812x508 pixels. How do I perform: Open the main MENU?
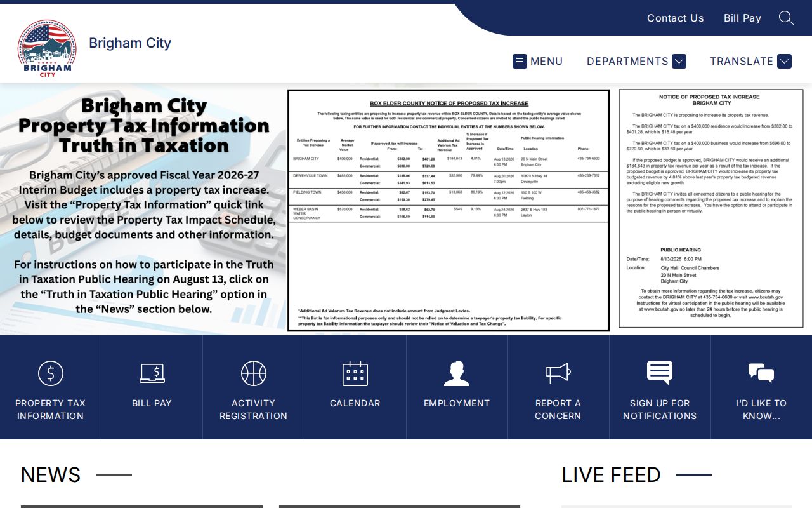coord(538,61)
